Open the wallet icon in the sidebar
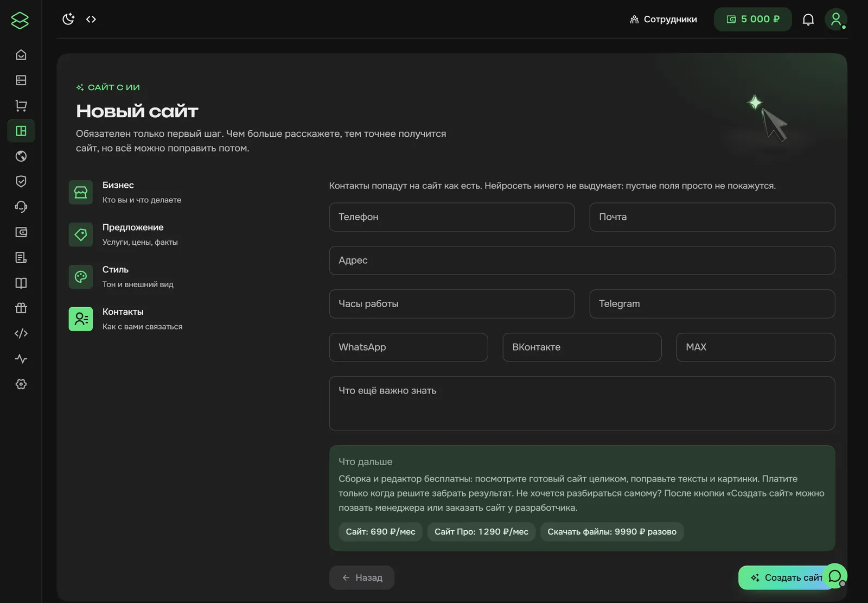 click(x=21, y=232)
